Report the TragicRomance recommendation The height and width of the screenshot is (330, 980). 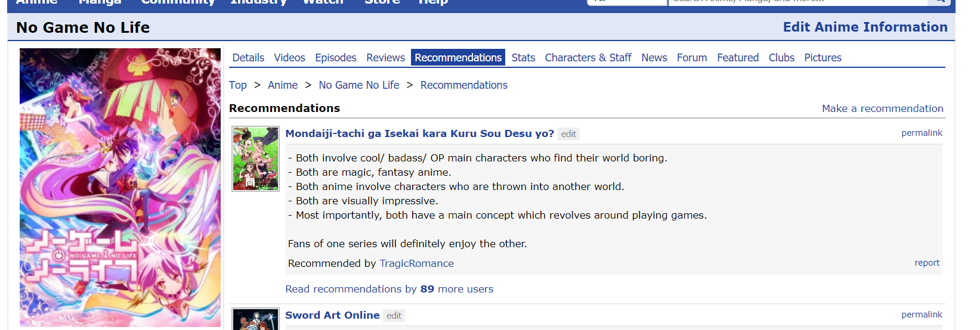pos(926,263)
